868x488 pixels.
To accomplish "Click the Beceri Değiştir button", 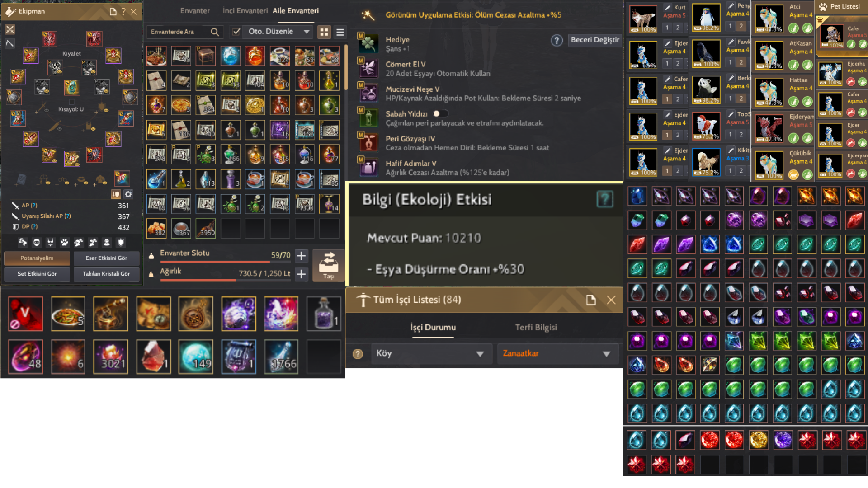I will [595, 40].
